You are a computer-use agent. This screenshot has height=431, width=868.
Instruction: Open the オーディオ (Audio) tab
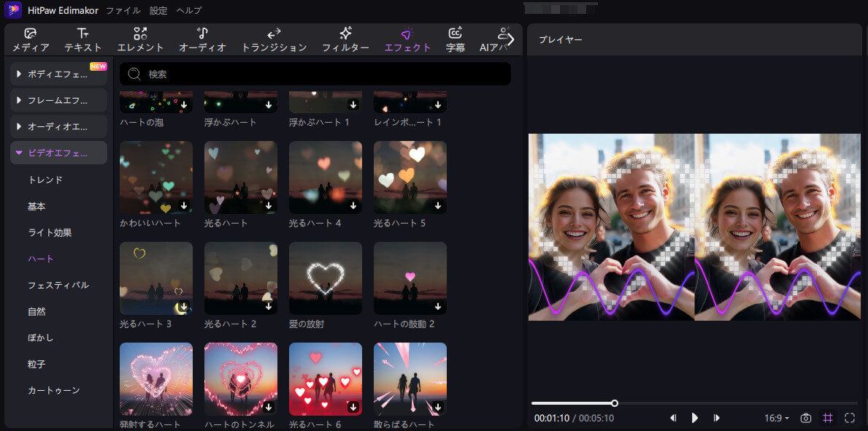pos(203,40)
